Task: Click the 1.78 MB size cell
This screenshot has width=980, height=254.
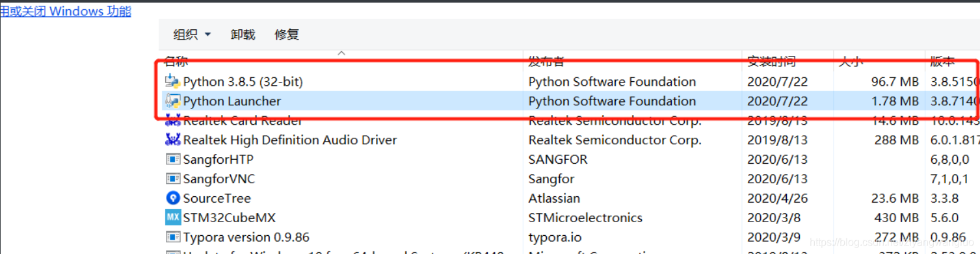Action: (895, 101)
